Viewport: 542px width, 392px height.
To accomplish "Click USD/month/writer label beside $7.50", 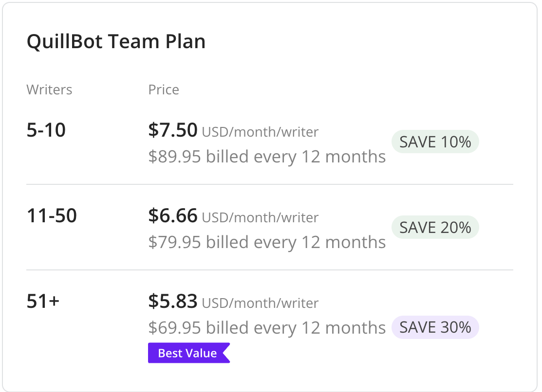I will [260, 132].
